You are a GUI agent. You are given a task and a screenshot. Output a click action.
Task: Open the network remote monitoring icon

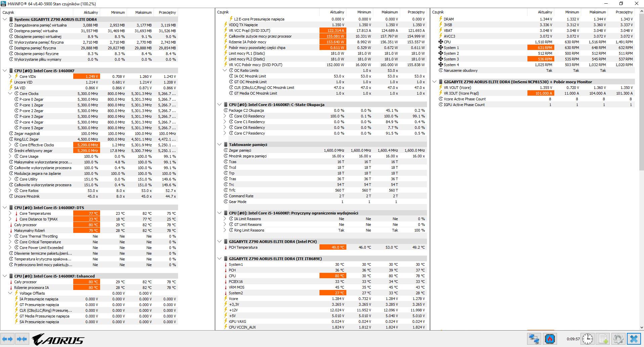coord(534,339)
